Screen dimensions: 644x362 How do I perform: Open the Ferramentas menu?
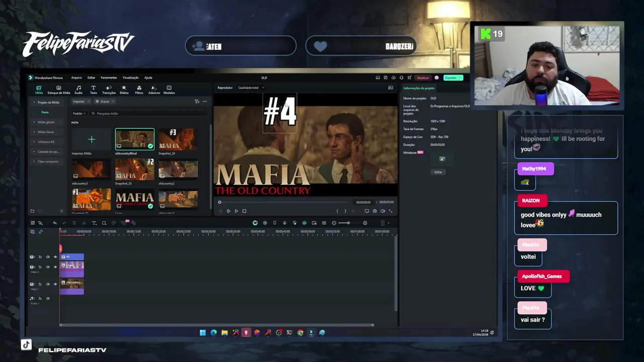coord(109,77)
